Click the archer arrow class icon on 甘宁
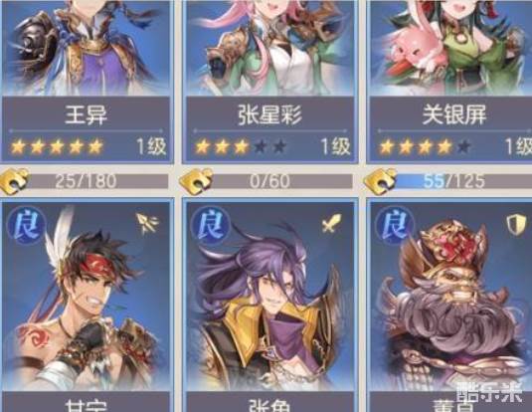This screenshot has width=532, height=412. (x=147, y=223)
